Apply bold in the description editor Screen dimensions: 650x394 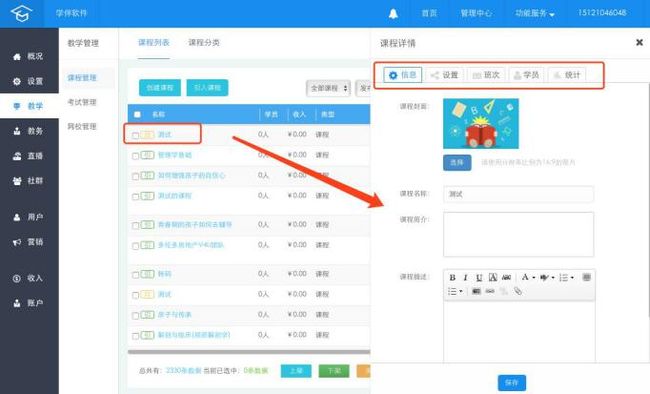click(452, 277)
